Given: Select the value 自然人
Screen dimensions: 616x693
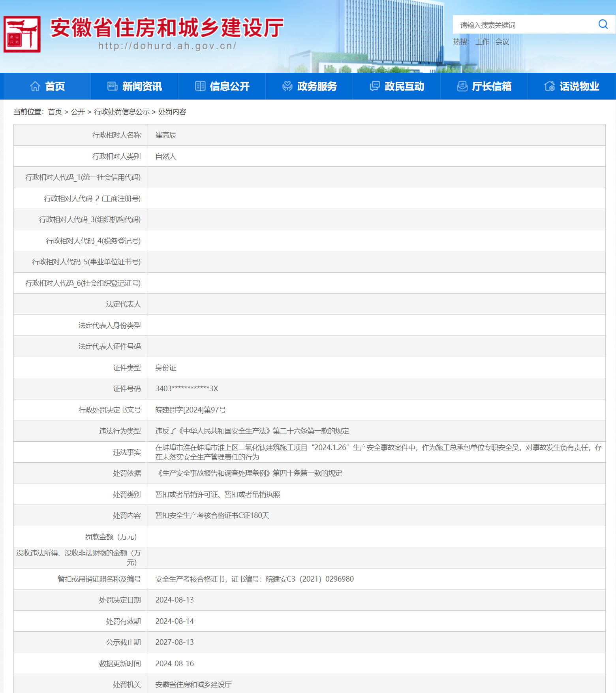Looking at the screenshot, I should pyautogui.click(x=166, y=156).
